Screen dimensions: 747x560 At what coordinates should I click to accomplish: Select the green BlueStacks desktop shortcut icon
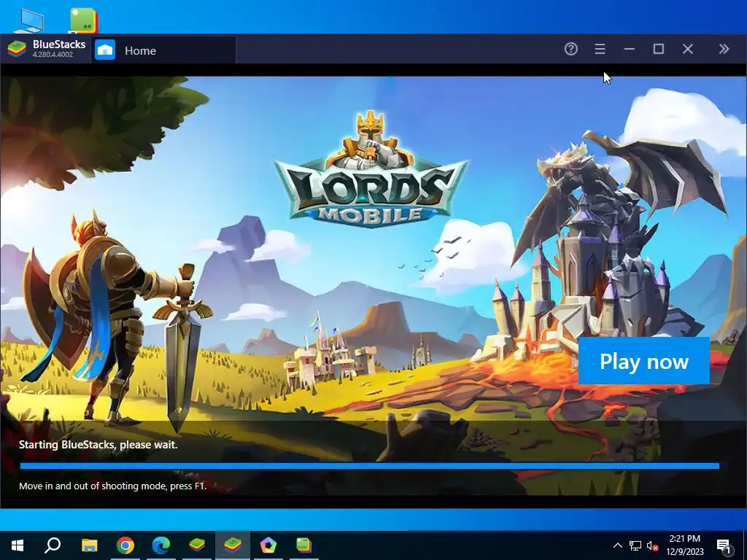pos(83,20)
